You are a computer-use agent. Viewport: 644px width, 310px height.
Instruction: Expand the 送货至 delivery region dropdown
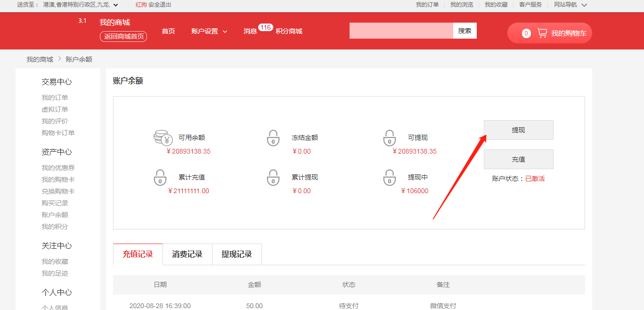116,5
